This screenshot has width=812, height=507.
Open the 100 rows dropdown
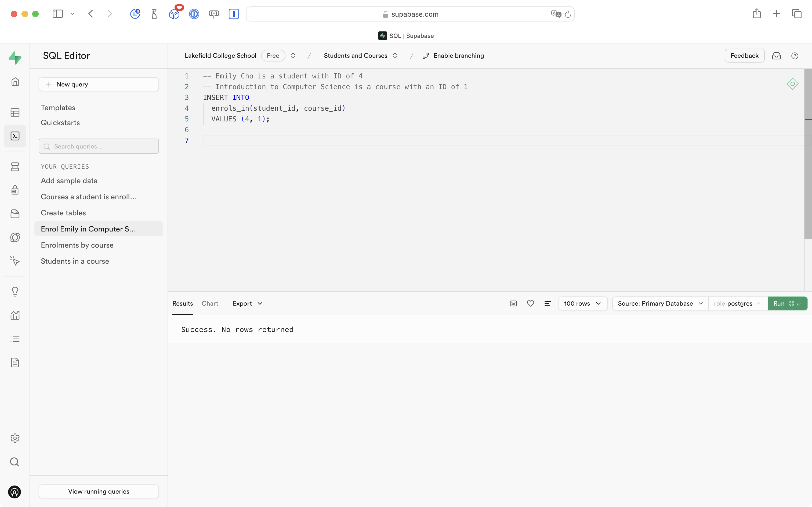pos(583,303)
